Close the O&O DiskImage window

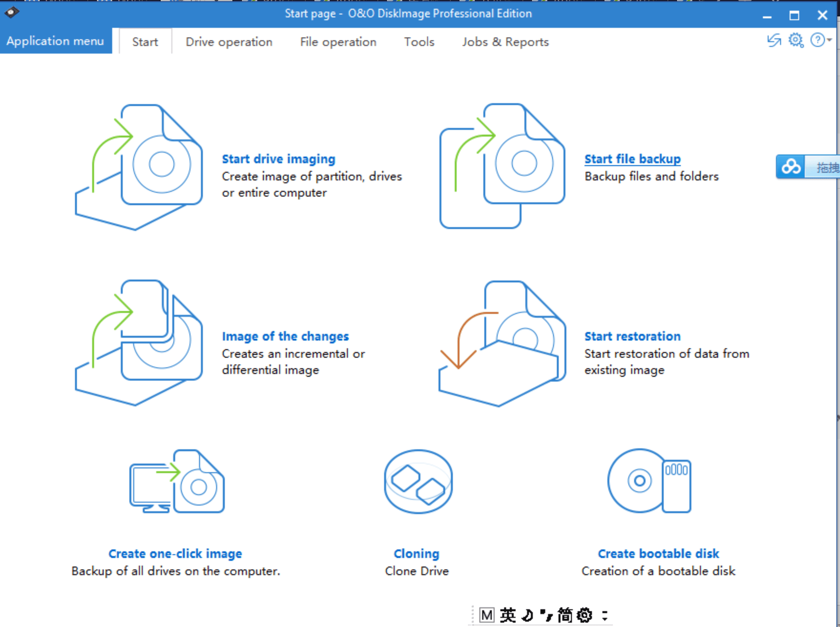(x=822, y=15)
